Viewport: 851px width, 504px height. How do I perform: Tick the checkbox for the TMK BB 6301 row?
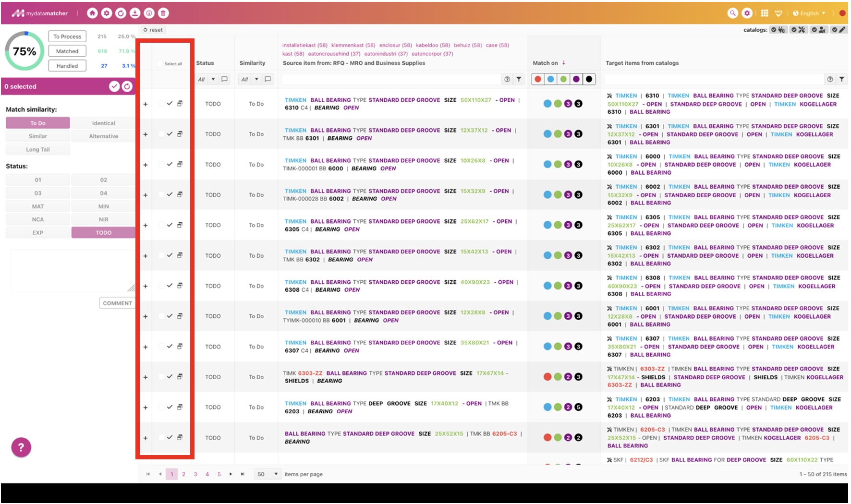161,134
